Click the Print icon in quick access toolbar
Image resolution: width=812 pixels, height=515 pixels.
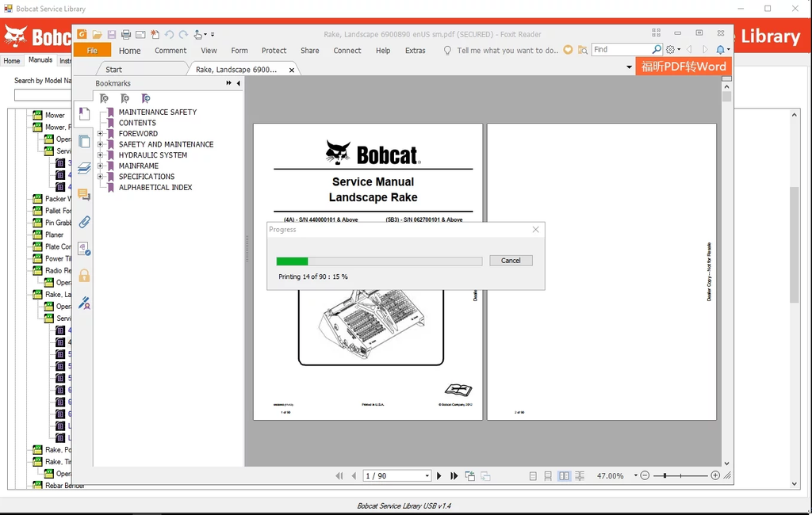pyautogui.click(x=126, y=35)
